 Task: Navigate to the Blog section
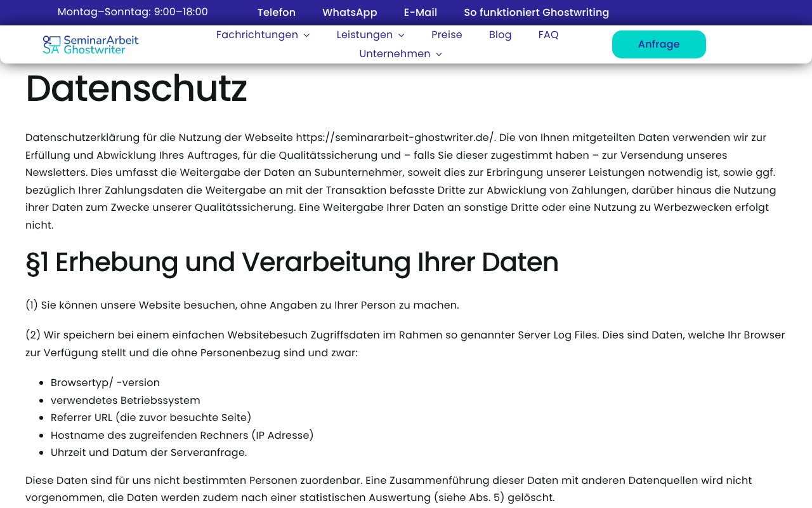pyautogui.click(x=500, y=35)
